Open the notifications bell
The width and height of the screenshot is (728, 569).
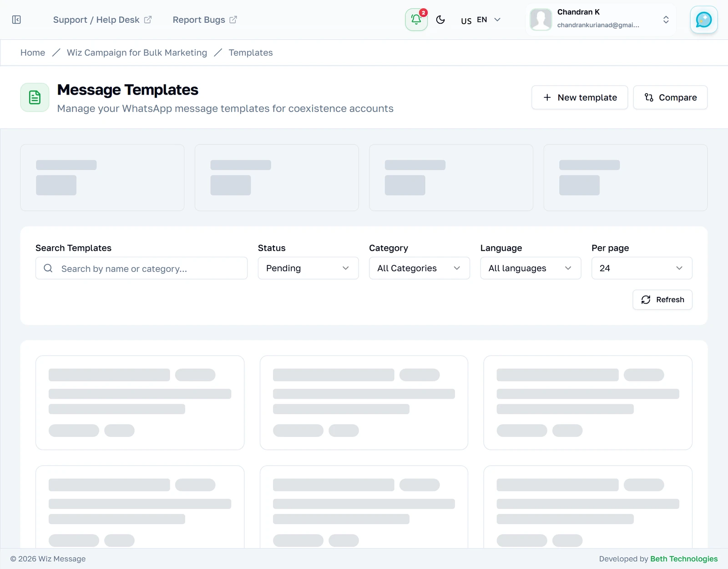coord(416,20)
